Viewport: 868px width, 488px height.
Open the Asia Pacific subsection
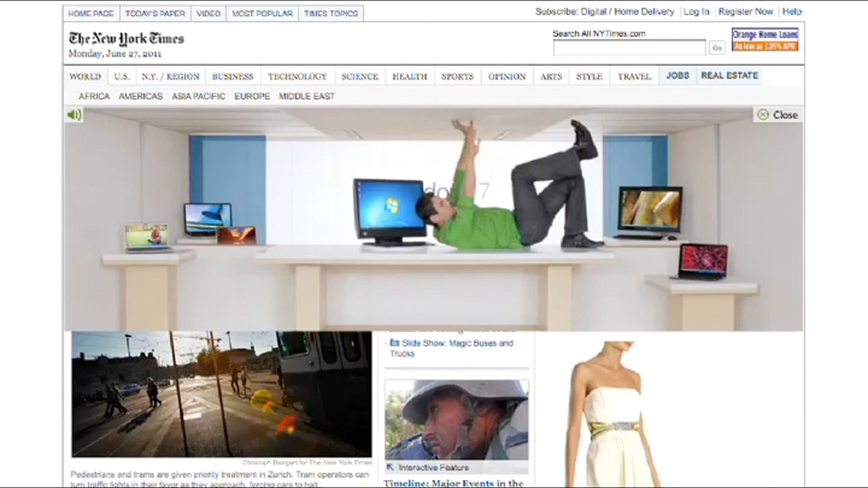coord(198,96)
